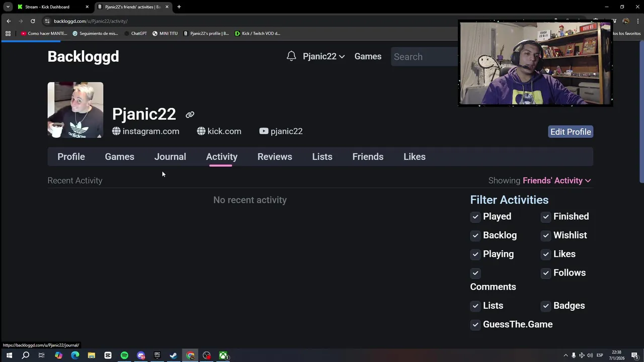
Task: Uncheck the Played filter
Action: 475,217
